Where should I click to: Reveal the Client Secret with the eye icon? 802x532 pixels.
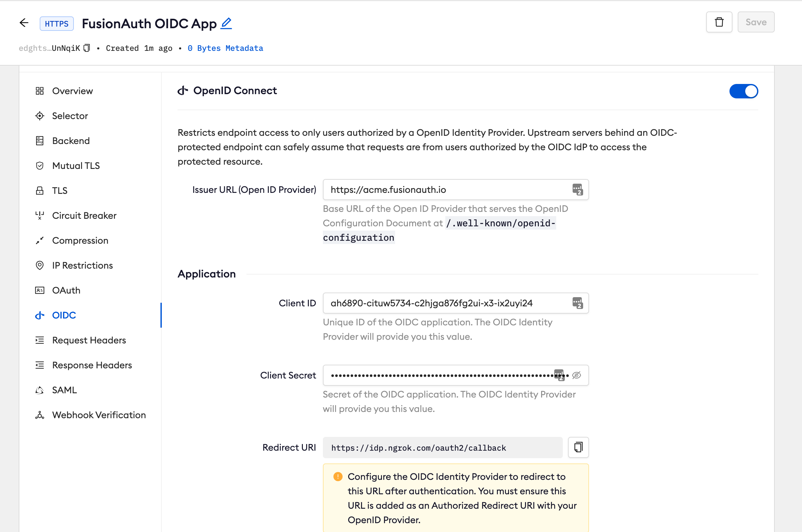tap(577, 375)
